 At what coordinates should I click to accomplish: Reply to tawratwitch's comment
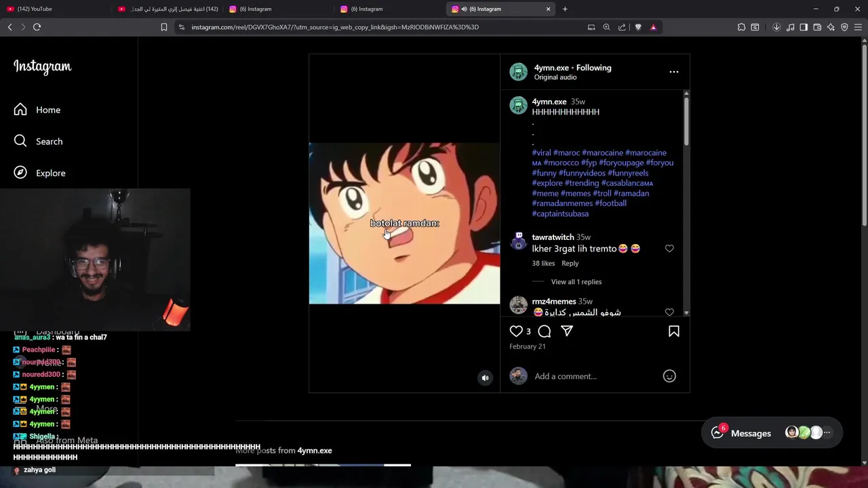[570, 263]
